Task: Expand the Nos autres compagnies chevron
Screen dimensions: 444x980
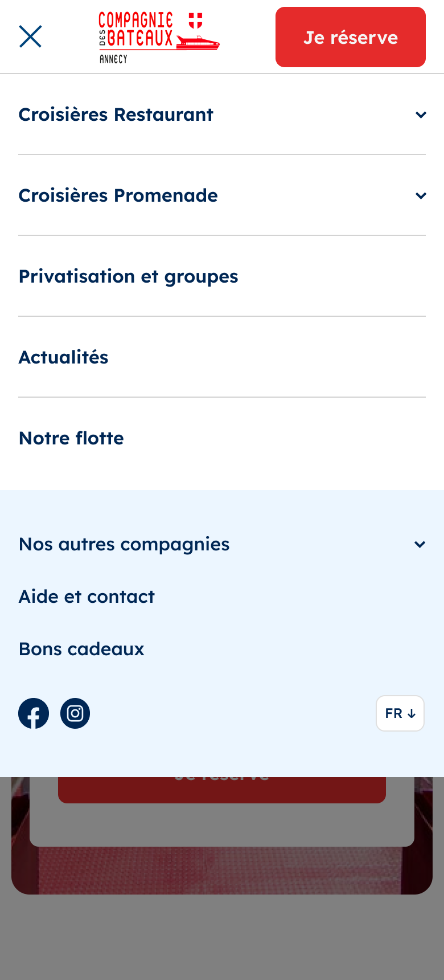Action: click(420, 544)
